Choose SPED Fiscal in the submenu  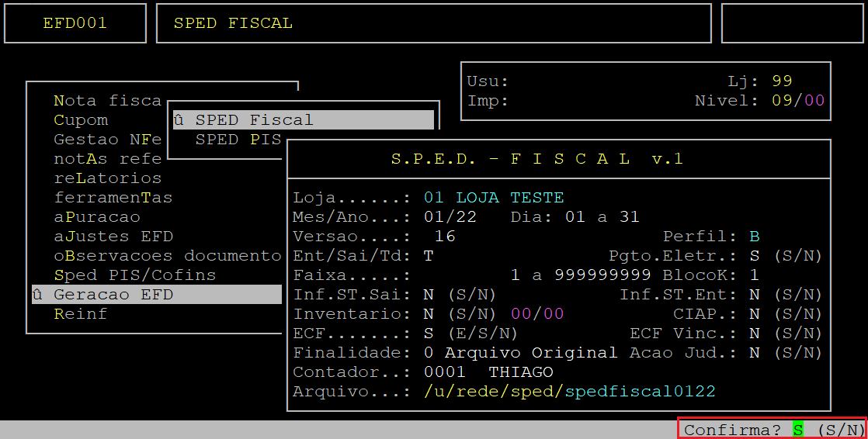pyautogui.click(x=304, y=120)
